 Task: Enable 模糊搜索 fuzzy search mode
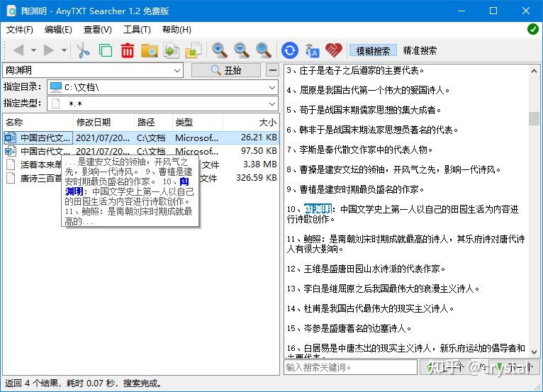tap(373, 51)
